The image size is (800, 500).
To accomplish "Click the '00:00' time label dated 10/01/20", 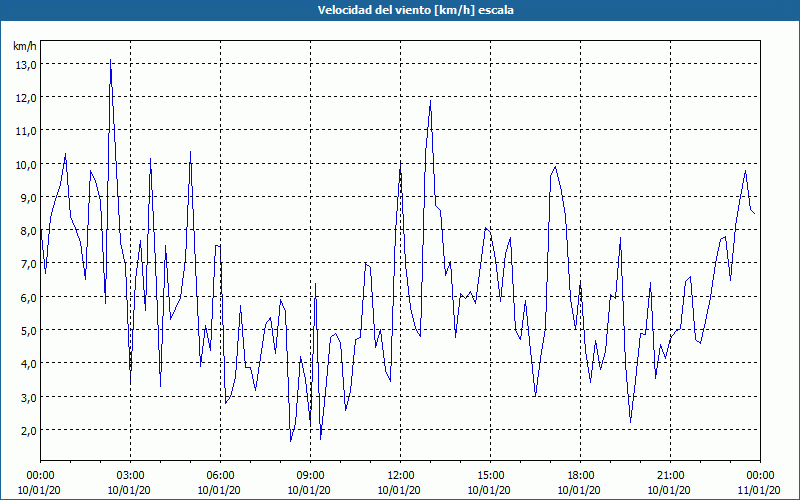I will (40, 476).
